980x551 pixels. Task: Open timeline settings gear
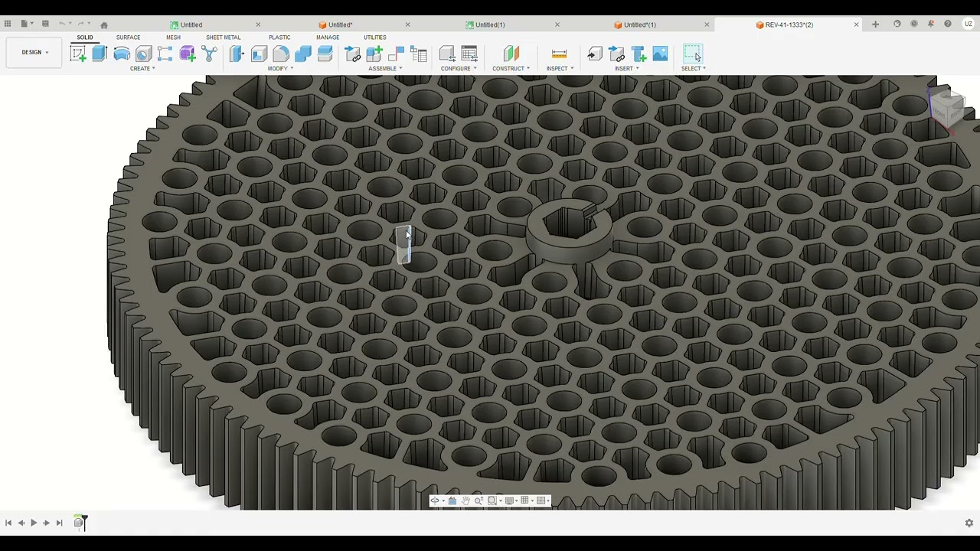969,523
